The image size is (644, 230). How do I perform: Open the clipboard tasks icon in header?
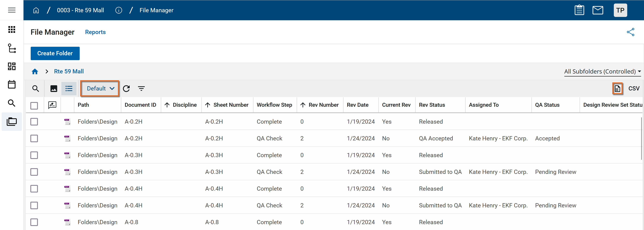579,10
